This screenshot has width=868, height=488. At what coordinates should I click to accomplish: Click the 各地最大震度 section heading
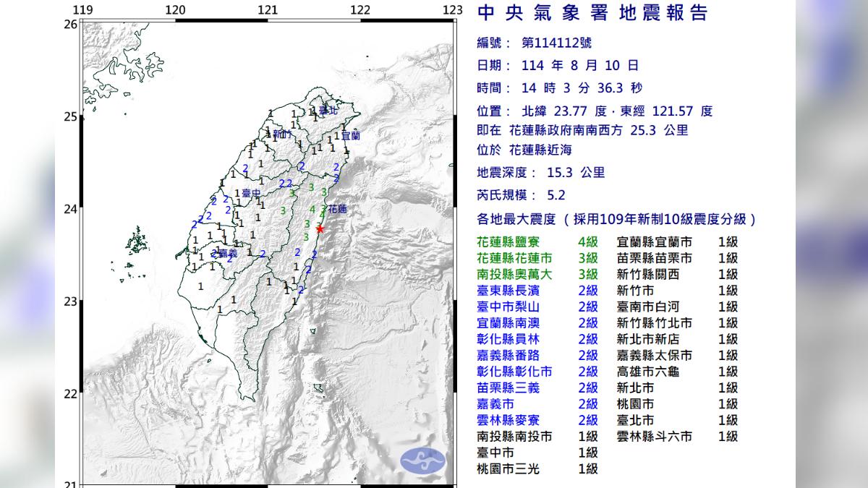coord(617,220)
